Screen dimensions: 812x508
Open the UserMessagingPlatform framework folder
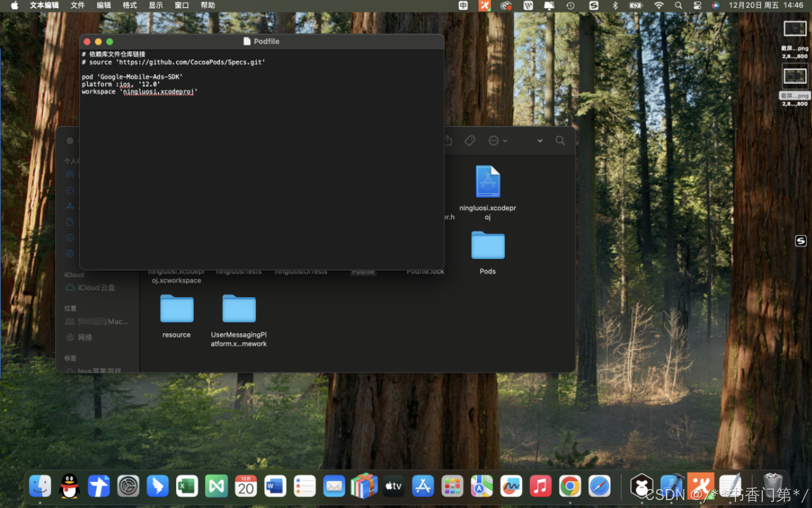[239, 308]
